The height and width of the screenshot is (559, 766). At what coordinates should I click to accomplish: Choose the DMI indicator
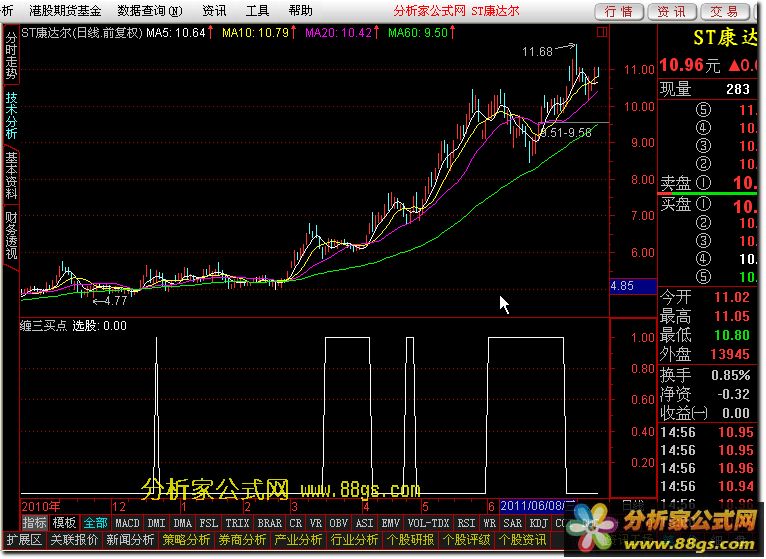click(156, 523)
